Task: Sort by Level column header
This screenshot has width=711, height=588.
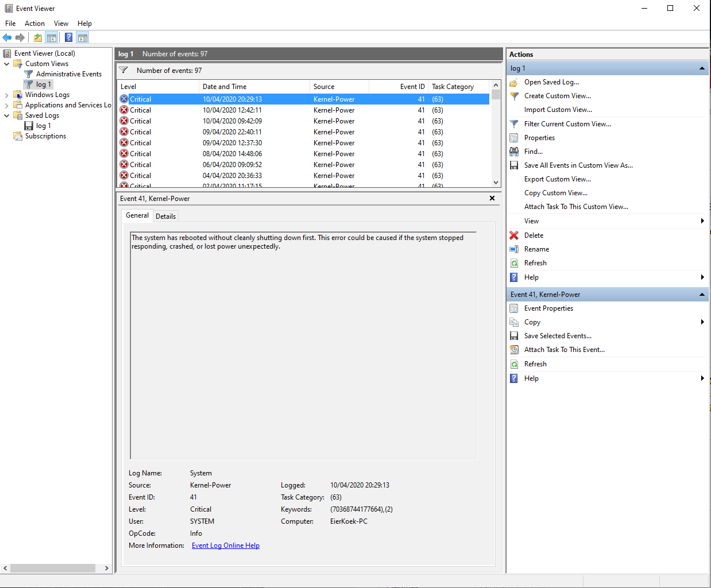Action: click(158, 87)
